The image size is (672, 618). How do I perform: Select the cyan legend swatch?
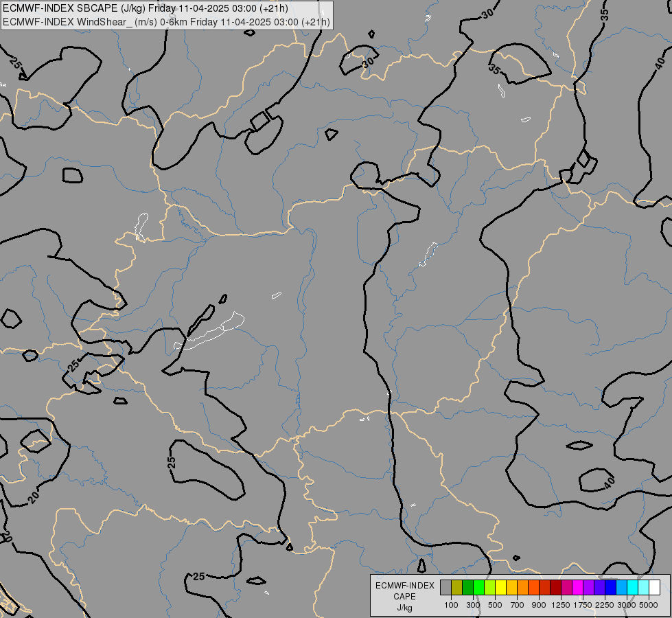632,587
